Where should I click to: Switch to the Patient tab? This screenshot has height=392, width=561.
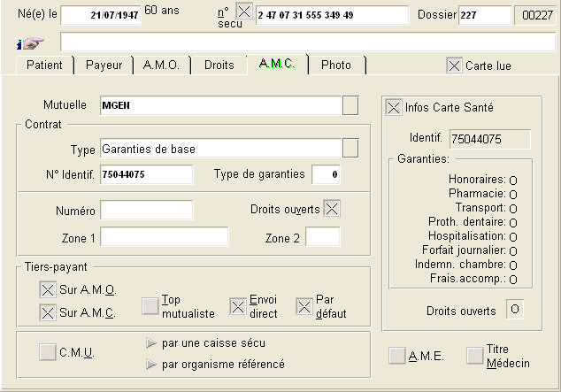click(x=44, y=65)
